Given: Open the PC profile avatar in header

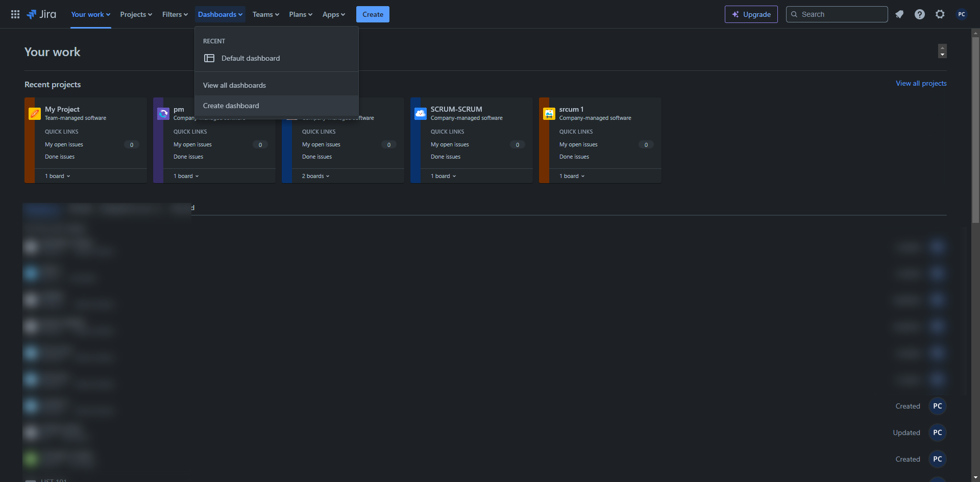Looking at the screenshot, I should click(962, 14).
